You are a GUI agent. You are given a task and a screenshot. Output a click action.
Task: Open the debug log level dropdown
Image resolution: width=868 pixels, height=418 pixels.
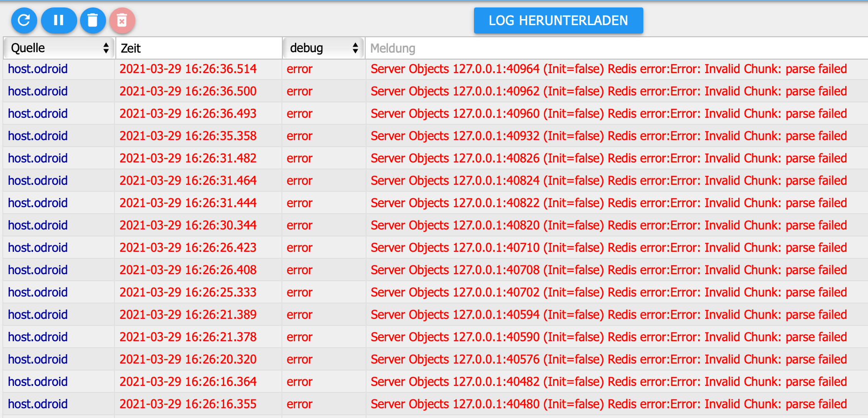coord(323,48)
